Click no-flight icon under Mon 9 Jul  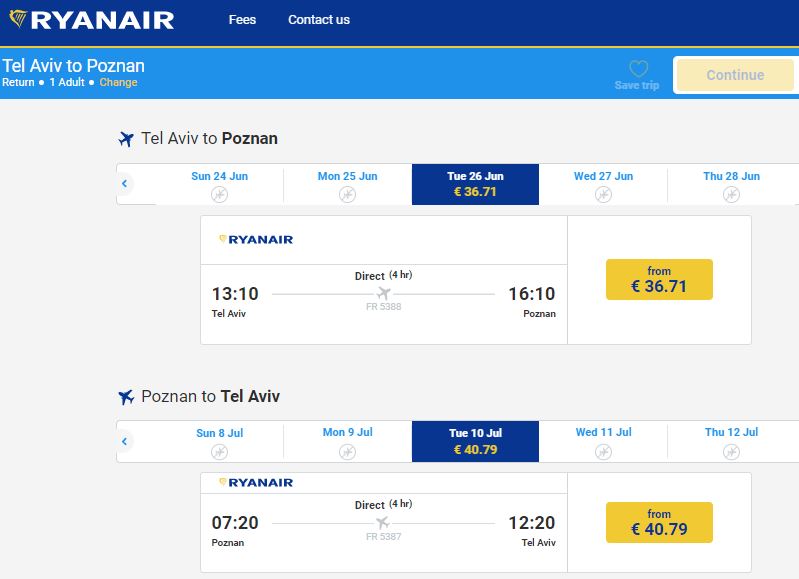pyautogui.click(x=348, y=452)
